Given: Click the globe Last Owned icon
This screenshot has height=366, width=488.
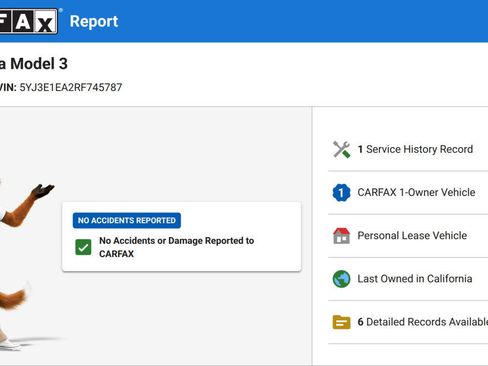Looking at the screenshot, I should (x=341, y=279).
